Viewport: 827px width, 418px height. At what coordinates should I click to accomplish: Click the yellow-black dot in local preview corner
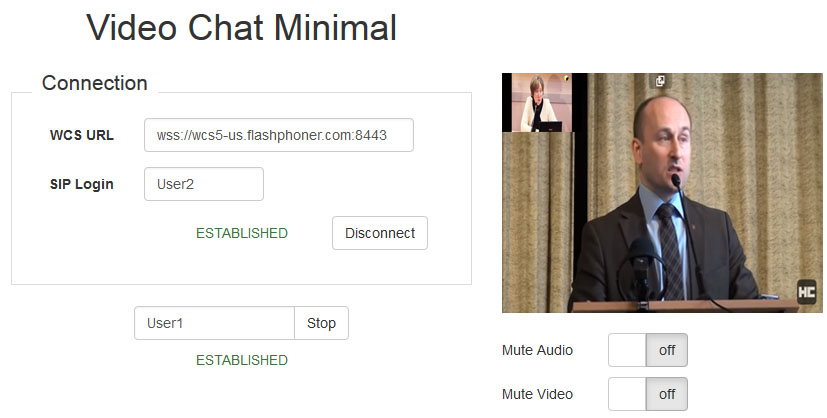[x=566, y=79]
